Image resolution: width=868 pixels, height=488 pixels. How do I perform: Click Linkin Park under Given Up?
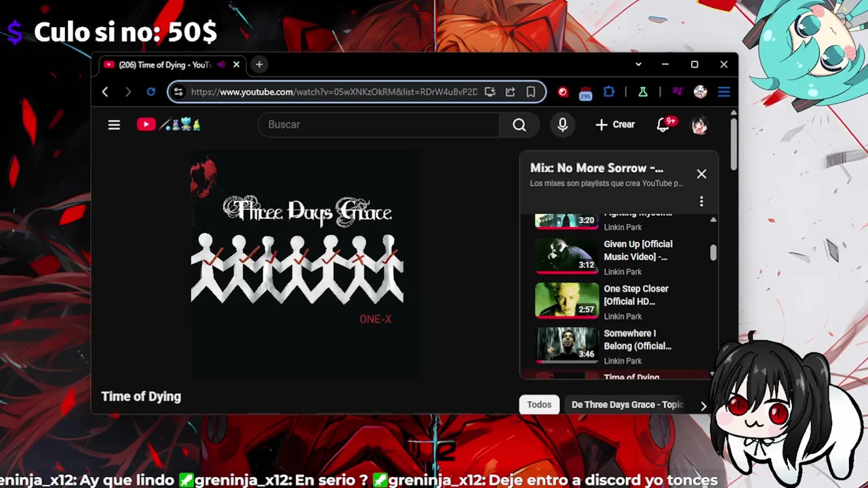[x=623, y=272]
